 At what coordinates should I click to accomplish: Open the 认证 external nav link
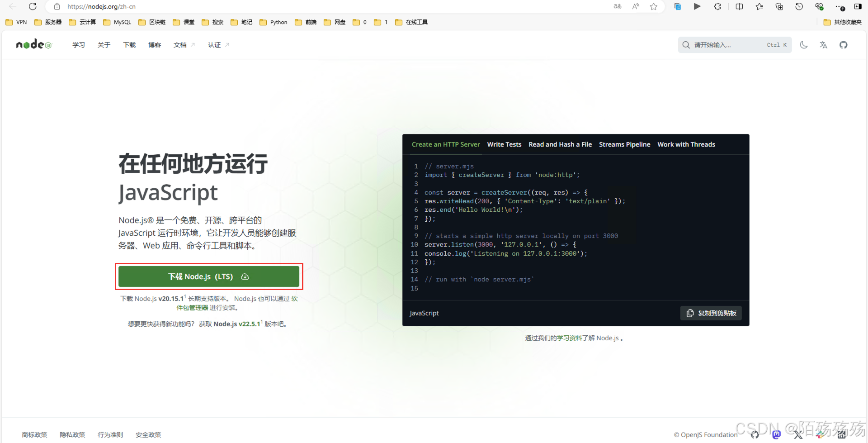(218, 45)
